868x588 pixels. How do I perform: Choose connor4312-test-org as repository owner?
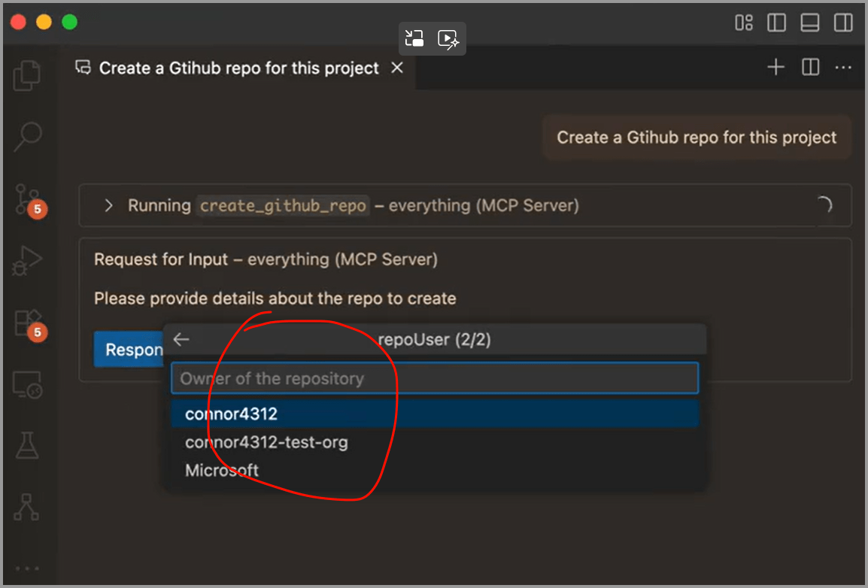(266, 442)
